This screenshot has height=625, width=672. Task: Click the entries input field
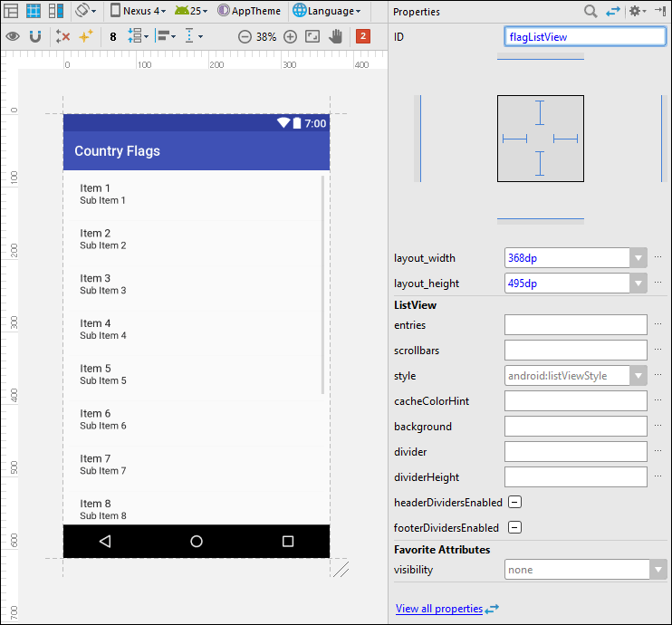576,324
